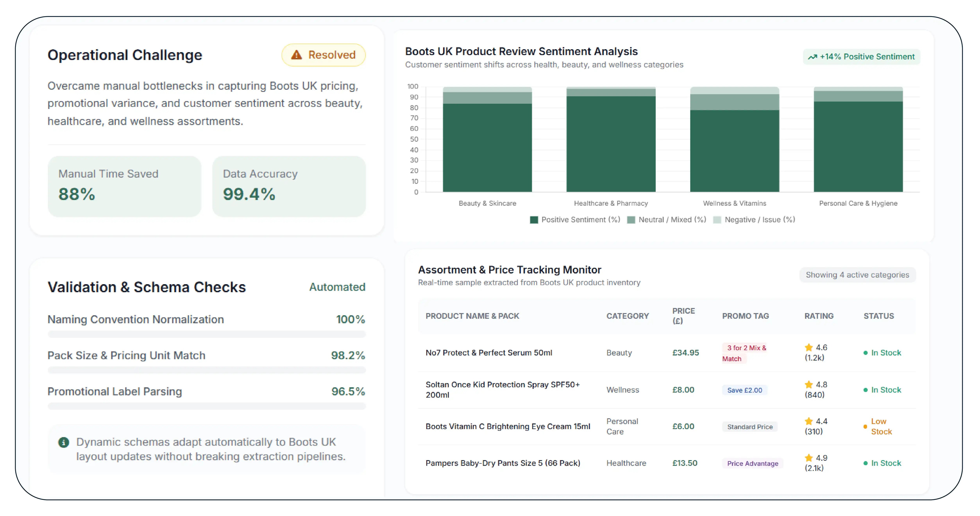Viewport: 980px width, 516px height.
Task: Select the 'No7 Protect & Perfect Serum 50ml' product name
Action: click(x=489, y=353)
